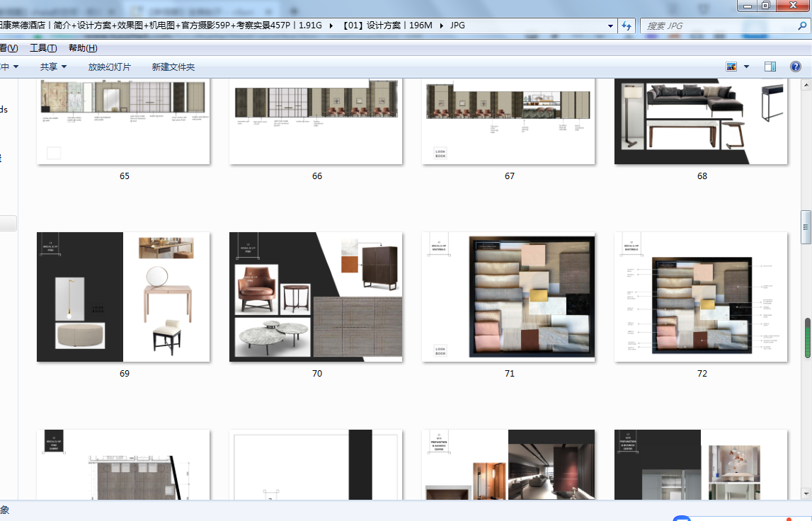Click the refresh icon beside address bar

point(627,25)
